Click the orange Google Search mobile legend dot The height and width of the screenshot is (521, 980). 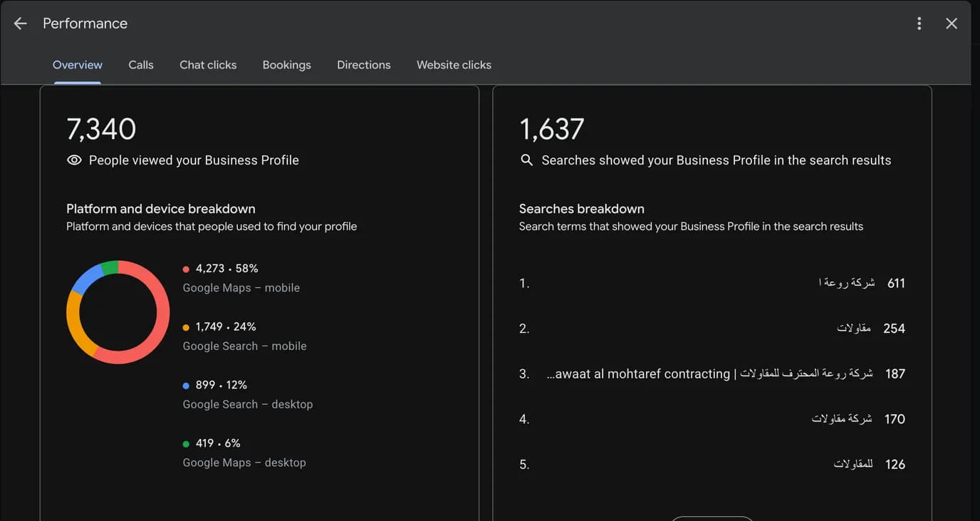coord(186,328)
